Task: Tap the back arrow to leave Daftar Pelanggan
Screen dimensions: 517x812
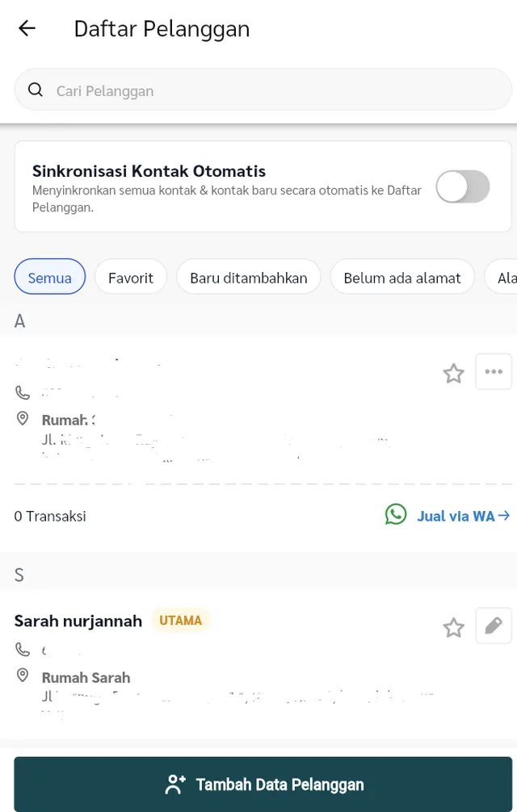Action: tap(27, 28)
